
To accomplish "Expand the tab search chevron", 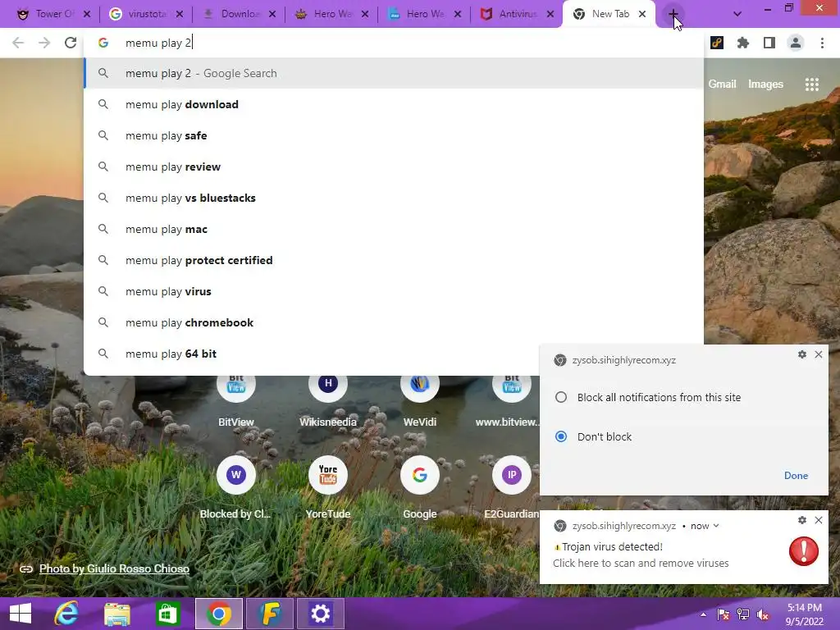I will tap(737, 14).
